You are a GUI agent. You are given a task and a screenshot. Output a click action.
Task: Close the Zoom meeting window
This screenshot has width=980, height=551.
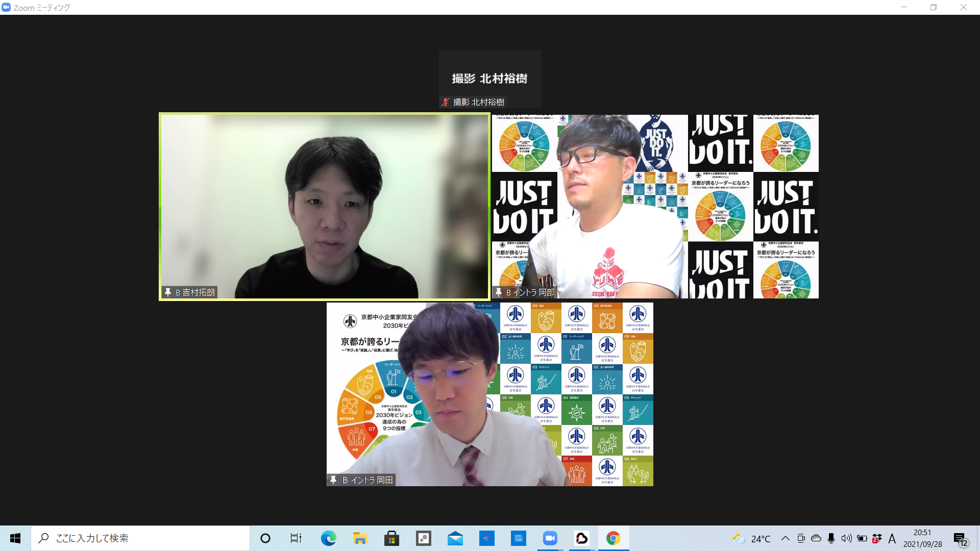click(964, 7)
